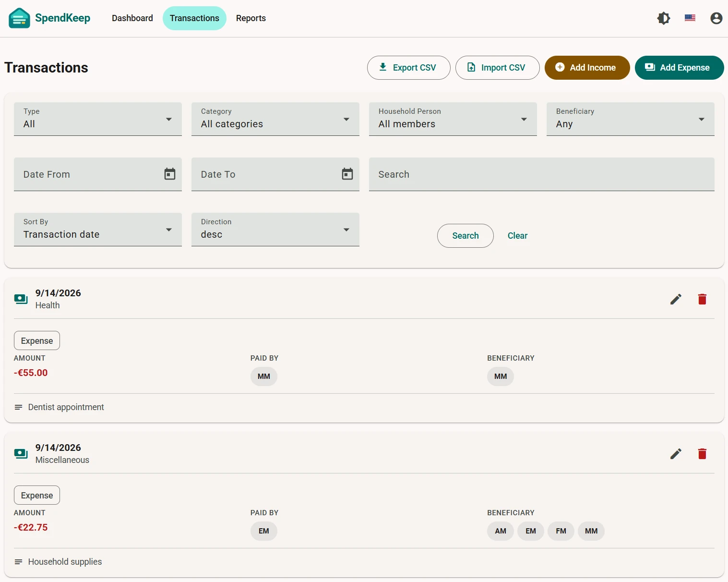The image size is (728, 582).
Task: Open the Household Person dropdown
Action: [453, 119]
